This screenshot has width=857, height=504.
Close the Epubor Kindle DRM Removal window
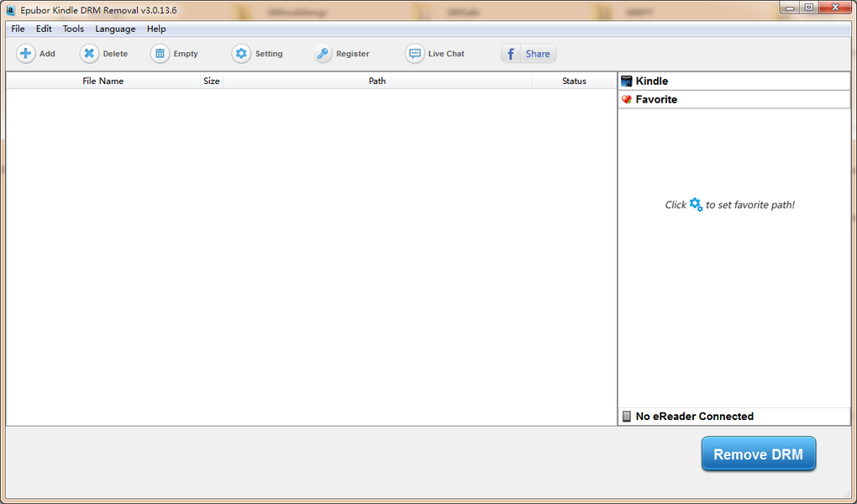[x=836, y=8]
